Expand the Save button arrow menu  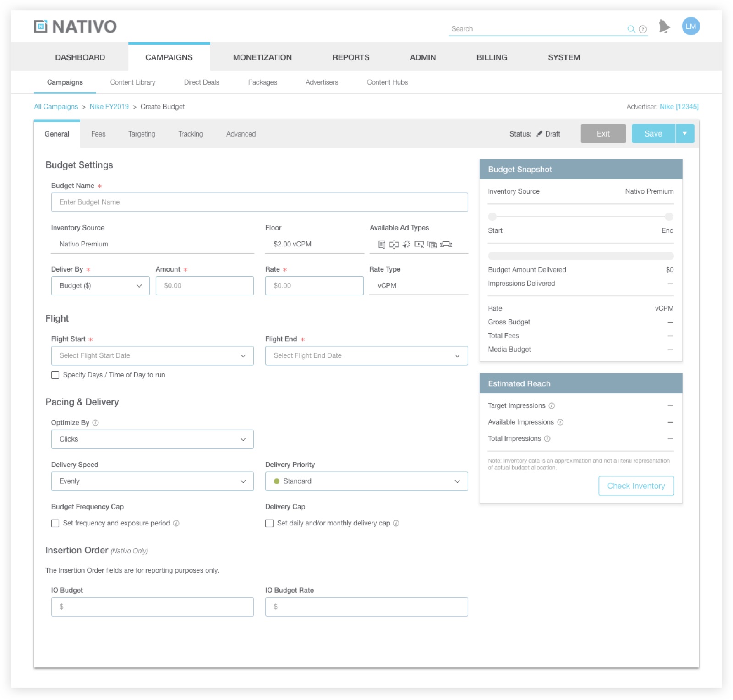click(685, 134)
